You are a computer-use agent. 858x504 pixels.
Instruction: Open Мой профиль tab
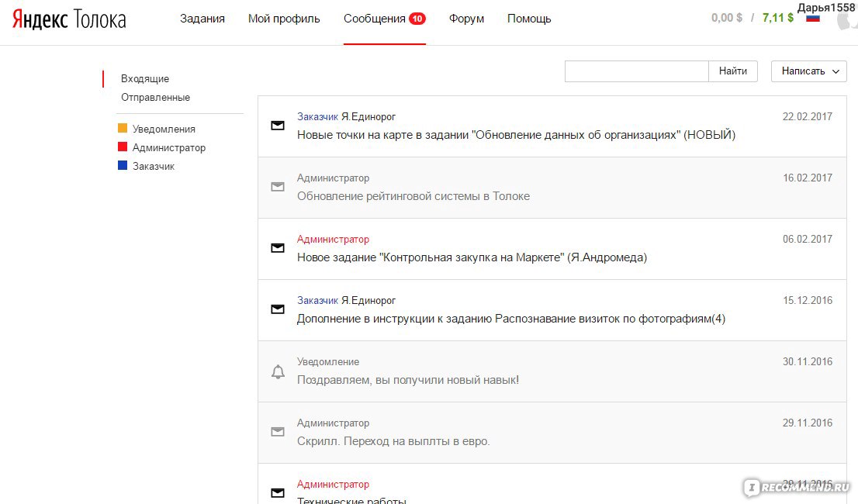[284, 19]
